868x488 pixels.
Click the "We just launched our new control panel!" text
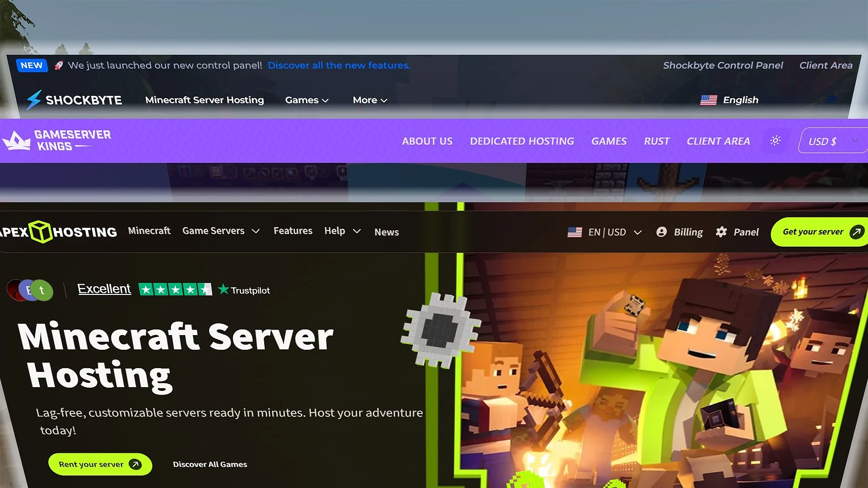[165, 65]
